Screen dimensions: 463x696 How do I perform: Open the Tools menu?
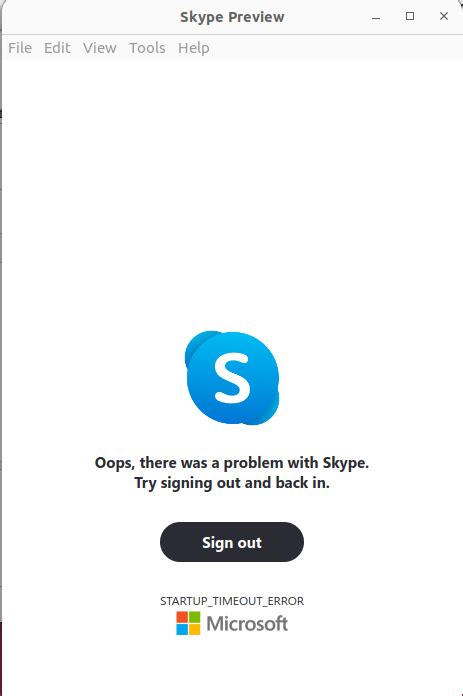tap(147, 47)
